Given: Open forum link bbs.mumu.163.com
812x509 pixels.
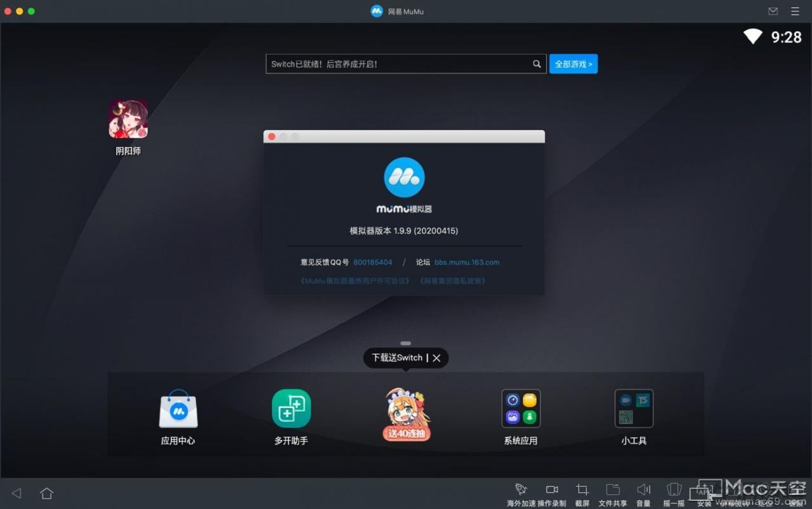Looking at the screenshot, I should (467, 262).
